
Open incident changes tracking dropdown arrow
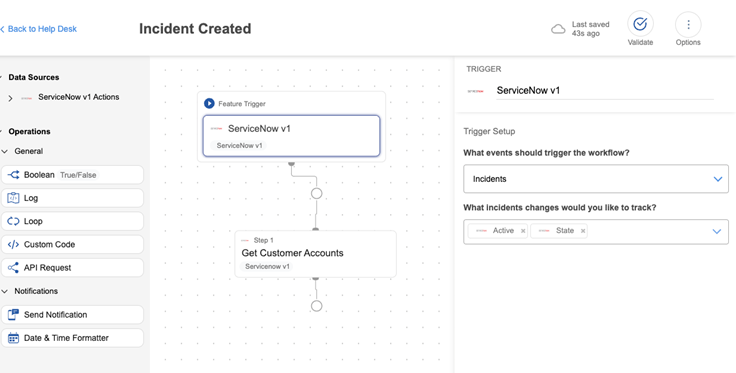tap(717, 231)
